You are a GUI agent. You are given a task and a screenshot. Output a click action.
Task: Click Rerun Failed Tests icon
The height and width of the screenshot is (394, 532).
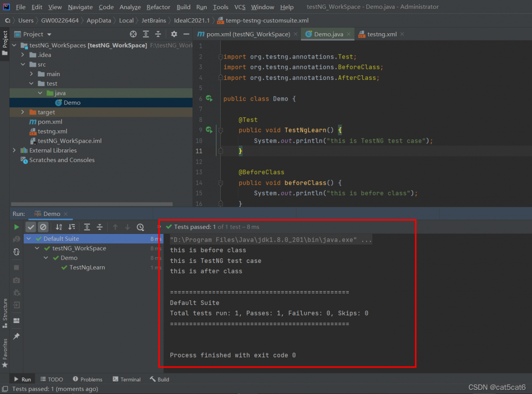pos(17,239)
